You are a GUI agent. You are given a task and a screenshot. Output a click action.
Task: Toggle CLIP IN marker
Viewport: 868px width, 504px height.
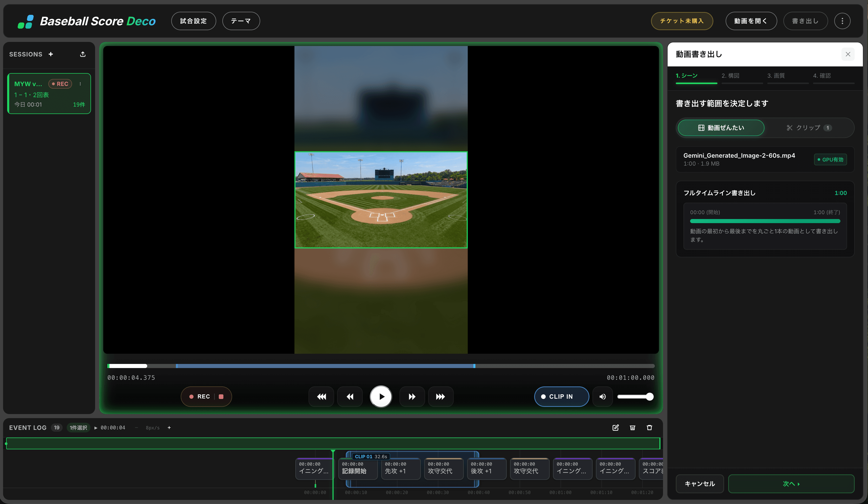562,396
